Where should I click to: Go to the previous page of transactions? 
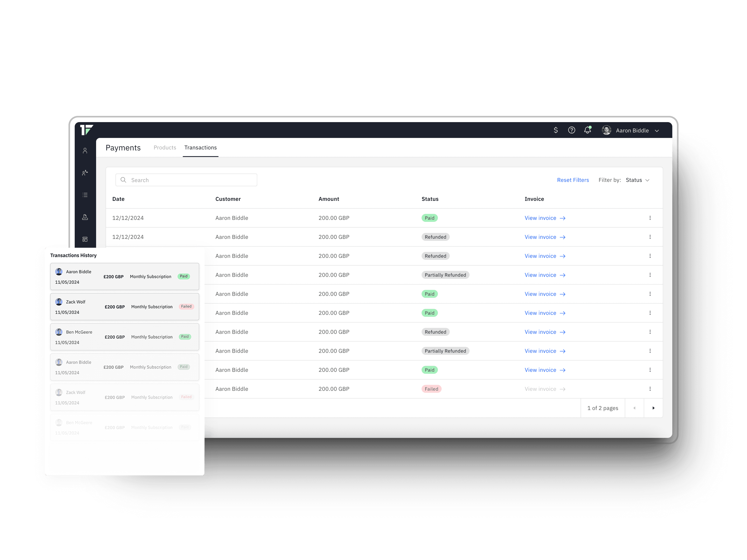[635, 408]
